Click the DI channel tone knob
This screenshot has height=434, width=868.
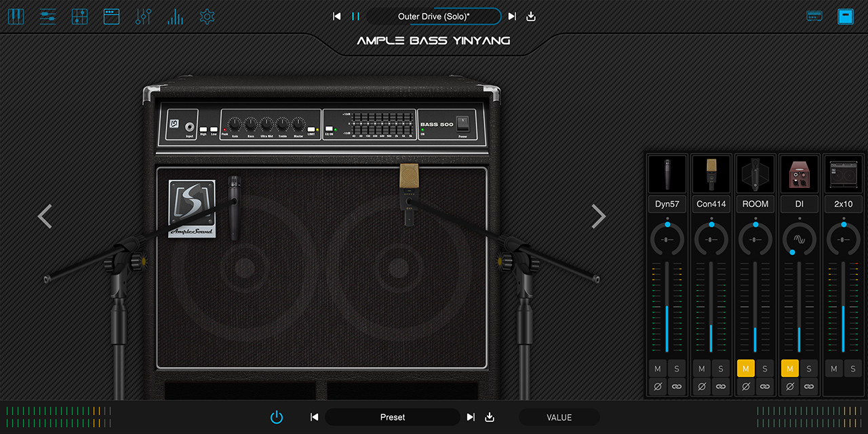pos(800,240)
